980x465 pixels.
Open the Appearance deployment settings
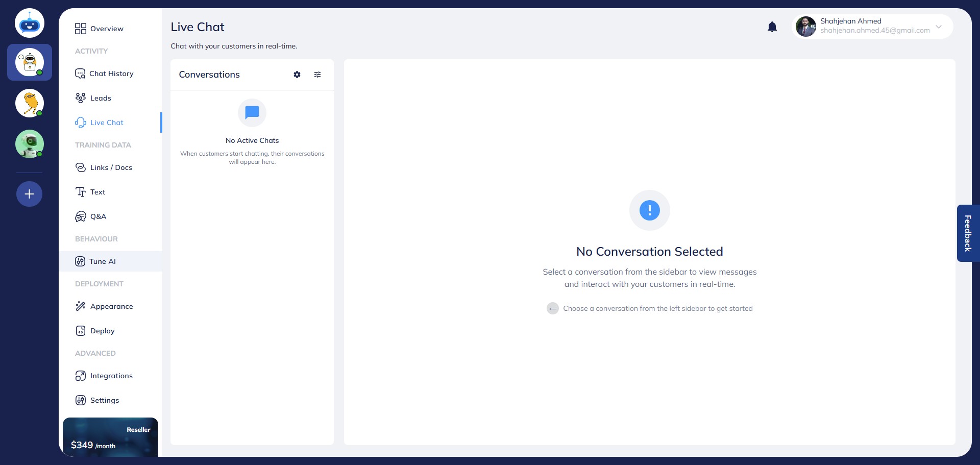coord(111,306)
